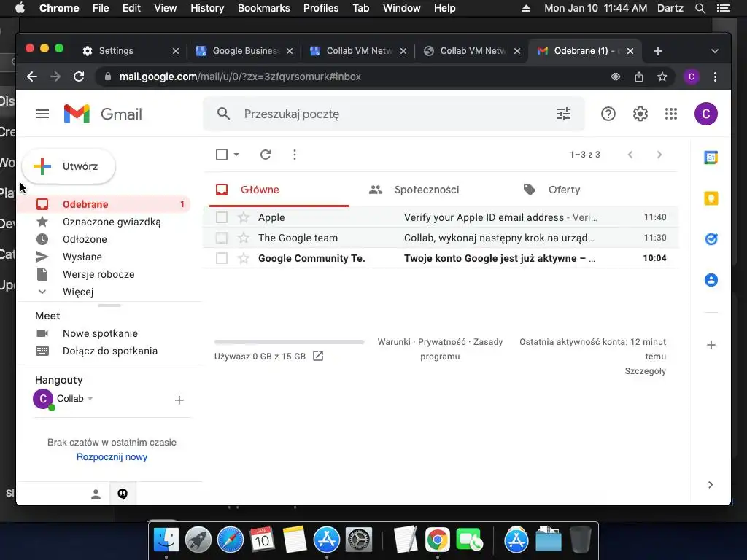Start new Hangouts chat plus icon
This screenshot has width=747, height=560.
tap(179, 400)
